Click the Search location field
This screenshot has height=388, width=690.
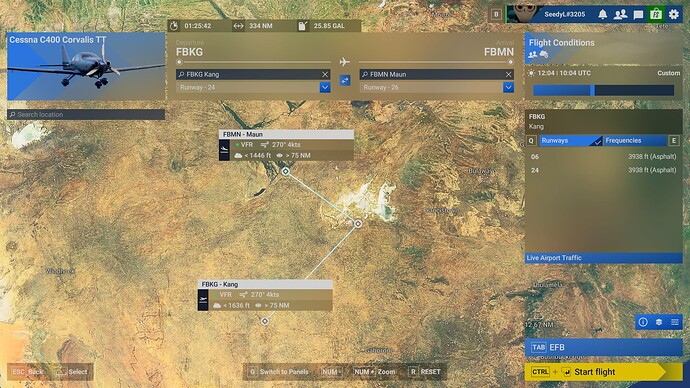coord(86,114)
